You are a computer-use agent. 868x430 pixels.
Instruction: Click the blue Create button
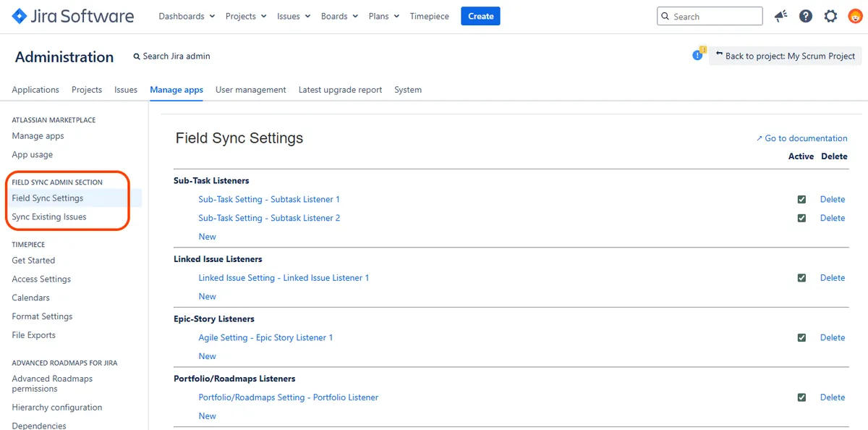click(480, 16)
